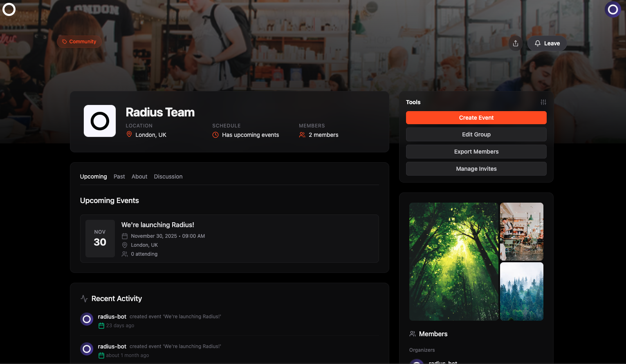
Task: Select the notification bell inside the Leave button
Action: coord(537,43)
